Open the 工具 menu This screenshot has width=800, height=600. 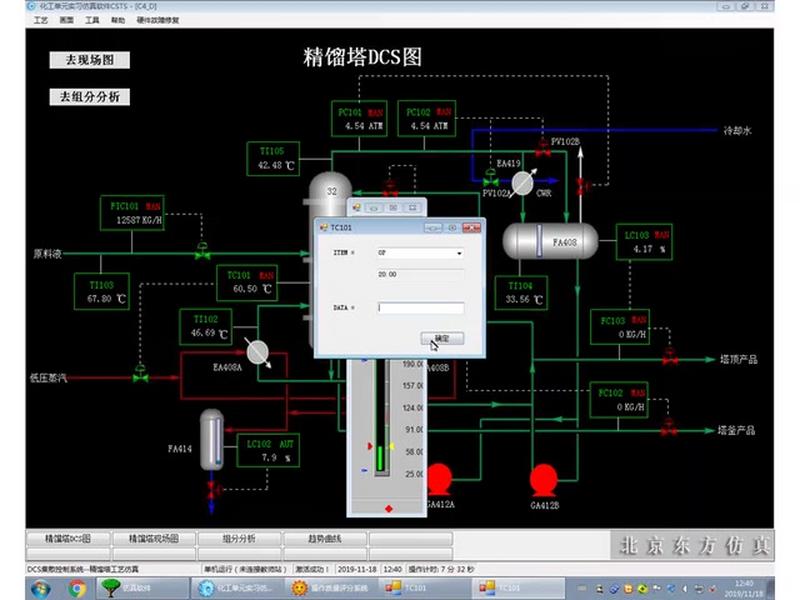[93, 18]
